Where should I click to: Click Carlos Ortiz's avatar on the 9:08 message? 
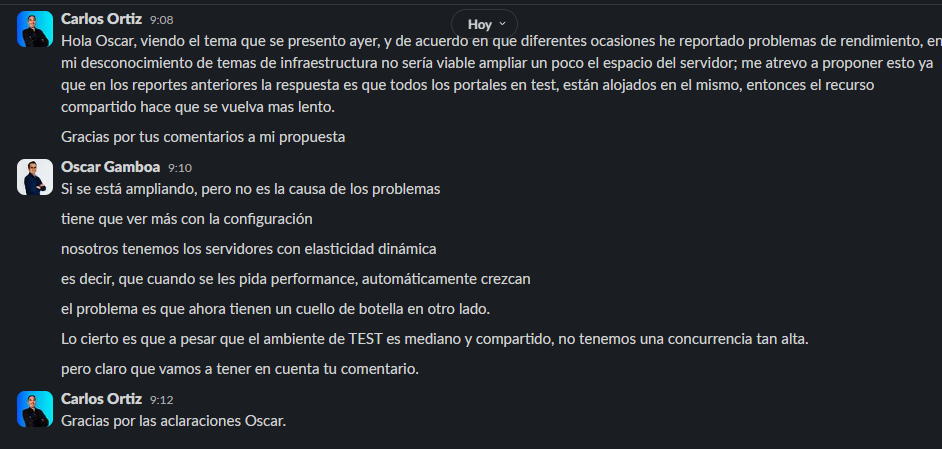pyautogui.click(x=35, y=29)
